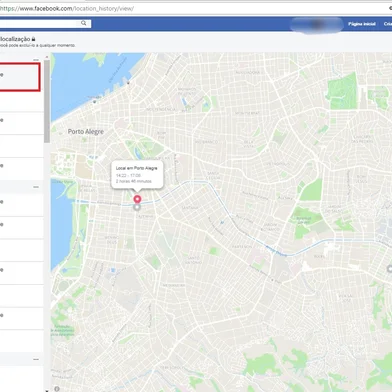Select the red-highlighted location entry
The height and width of the screenshot is (392, 392).
point(20,77)
